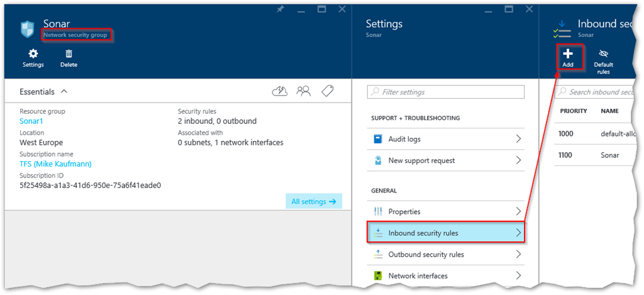Image resolution: width=644 pixels, height=295 pixels.
Task: Select rule with priority 1100 Sonar
Action: (x=591, y=155)
